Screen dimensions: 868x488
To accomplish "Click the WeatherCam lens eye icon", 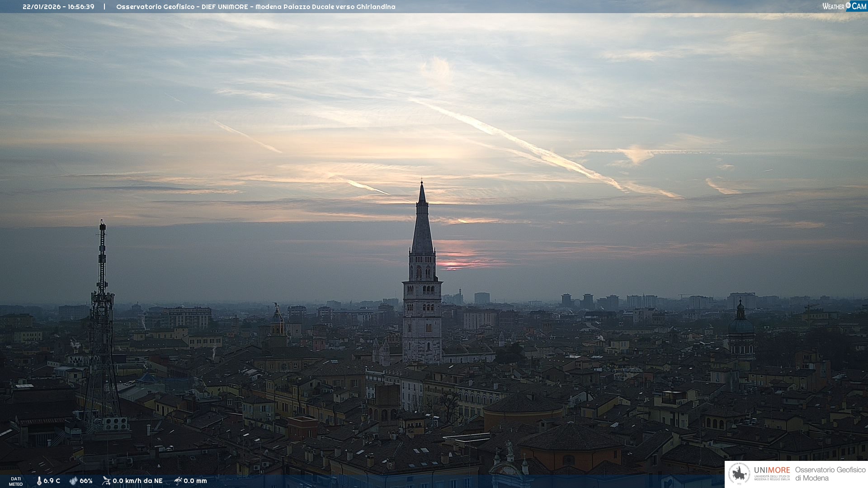I will [x=848, y=5].
